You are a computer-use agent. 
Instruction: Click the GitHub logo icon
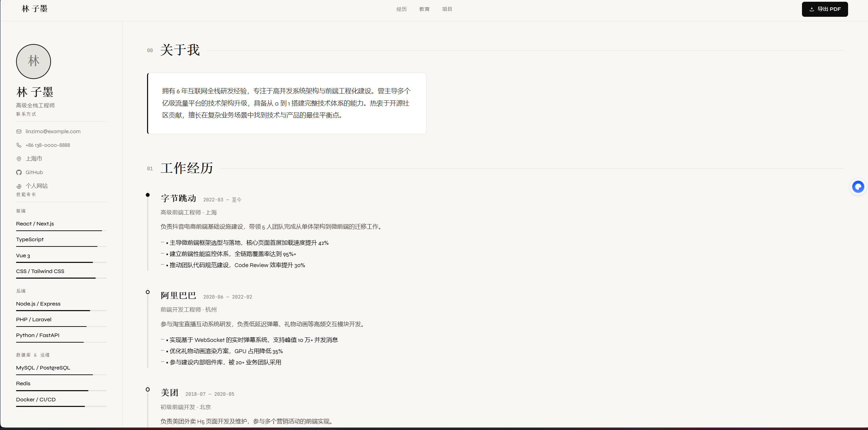19,172
